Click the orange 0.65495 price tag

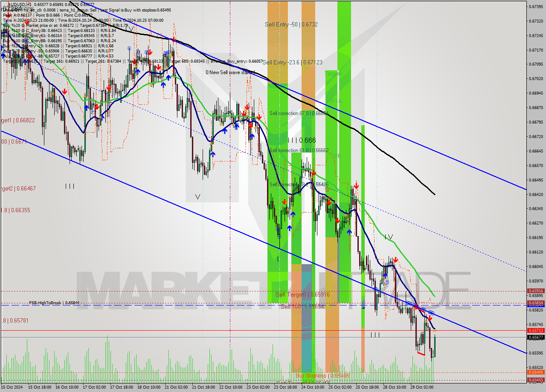coord(536,372)
